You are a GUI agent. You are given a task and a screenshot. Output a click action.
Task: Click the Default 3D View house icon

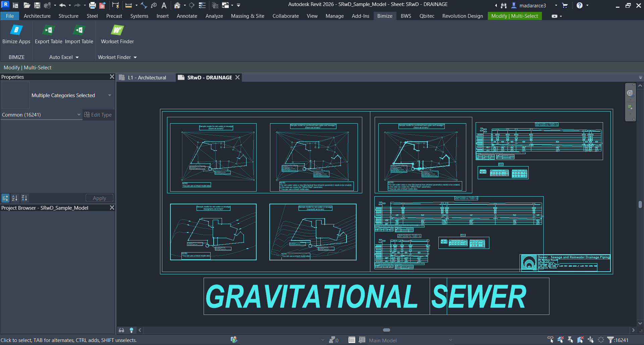[x=177, y=5]
